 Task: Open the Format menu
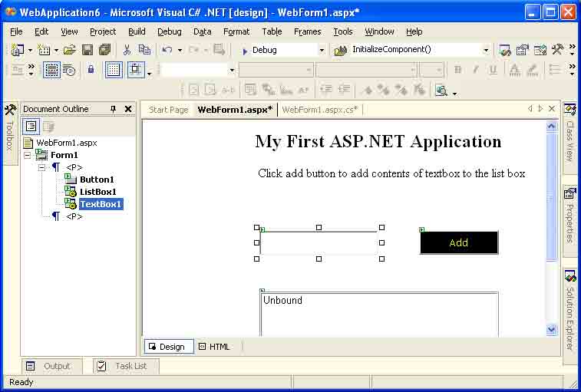tap(236, 32)
